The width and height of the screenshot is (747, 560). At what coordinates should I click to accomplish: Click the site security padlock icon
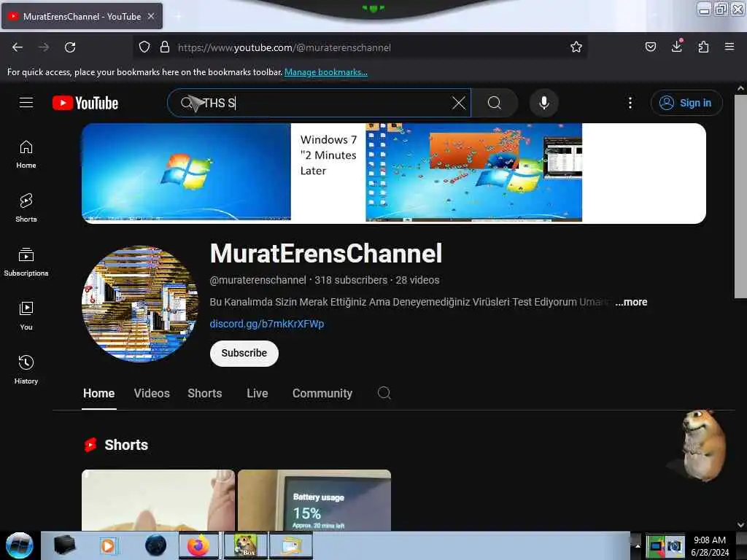click(x=165, y=47)
